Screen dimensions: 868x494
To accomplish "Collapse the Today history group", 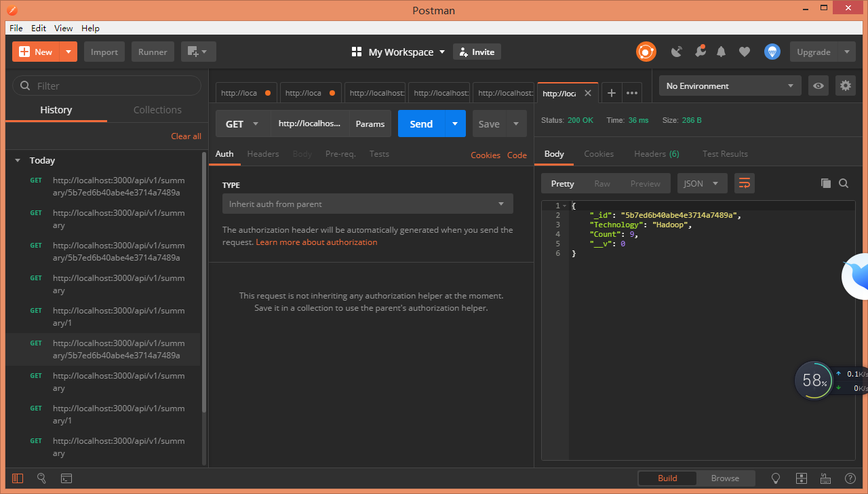I will [x=18, y=161].
